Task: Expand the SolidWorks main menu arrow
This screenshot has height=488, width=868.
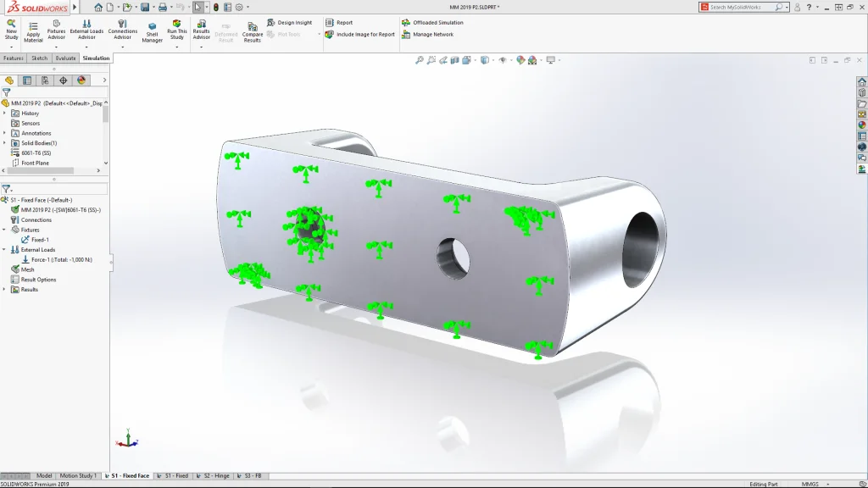Action: [x=75, y=7]
